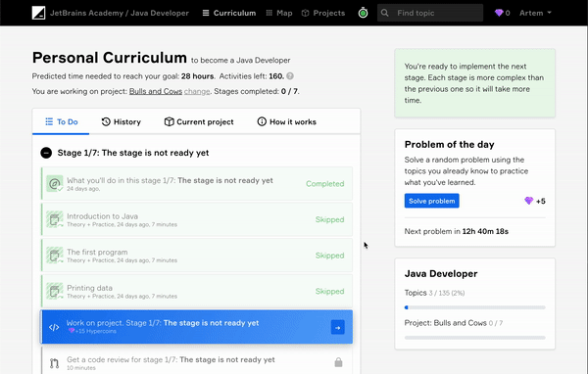Open the How it works tab
Screen dimensions: 588x374
tap(286, 121)
